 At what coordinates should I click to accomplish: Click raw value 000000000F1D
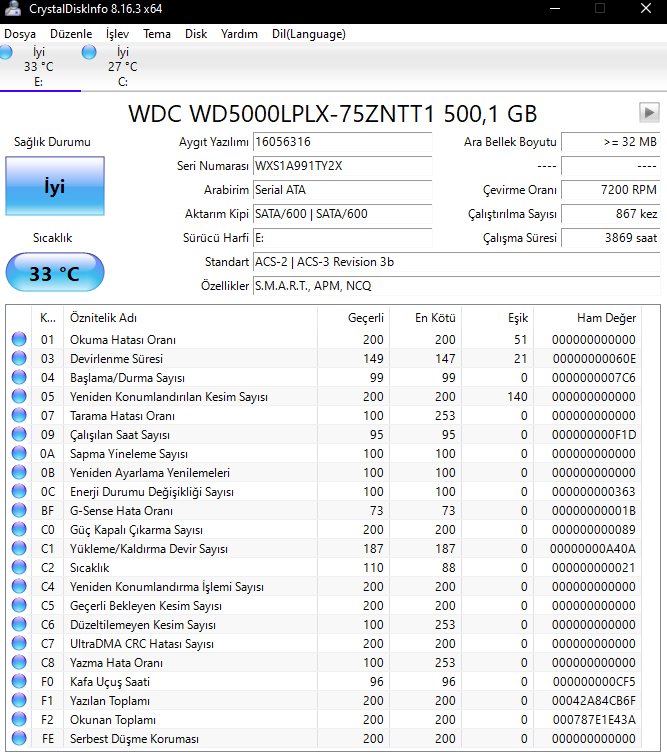pyautogui.click(x=594, y=434)
